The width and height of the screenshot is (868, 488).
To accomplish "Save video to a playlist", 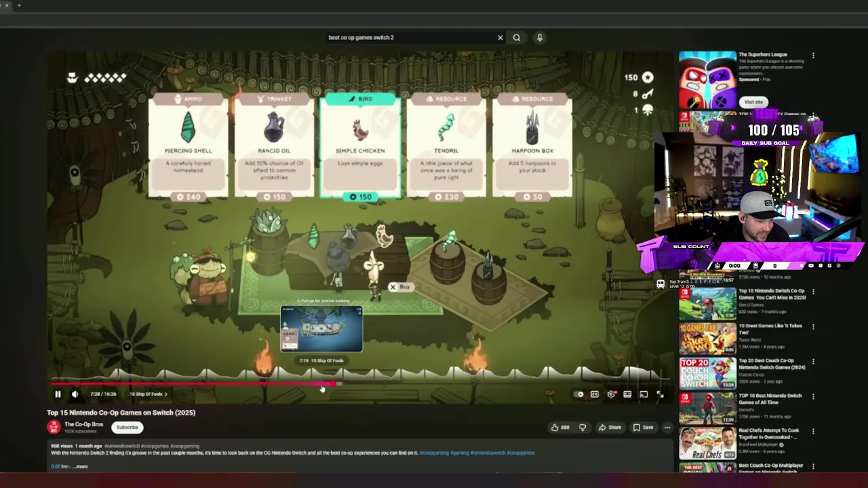I will pyautogui.click(x=643, y=427).
